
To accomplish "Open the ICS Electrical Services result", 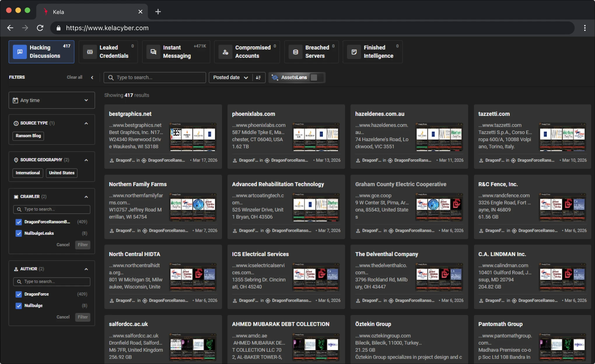I will click(286, 277).
